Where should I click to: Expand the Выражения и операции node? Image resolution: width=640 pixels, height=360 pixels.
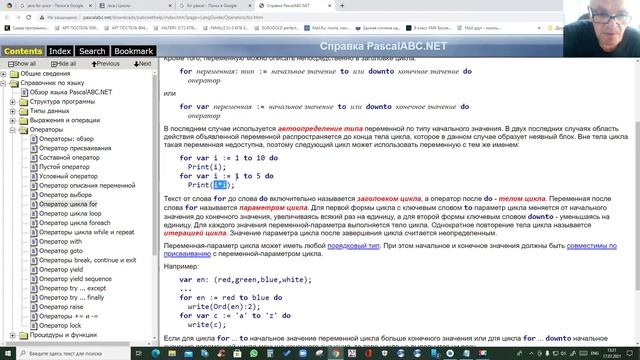coord(13,120)
